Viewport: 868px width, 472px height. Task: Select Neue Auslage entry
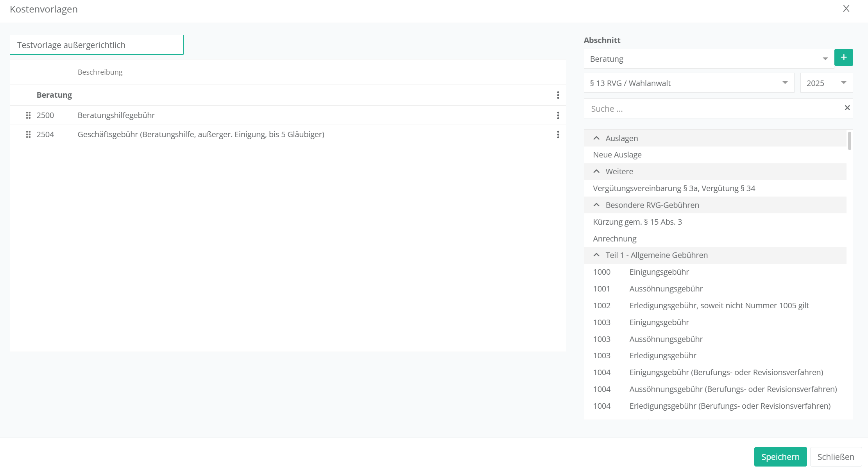(617, 155)
